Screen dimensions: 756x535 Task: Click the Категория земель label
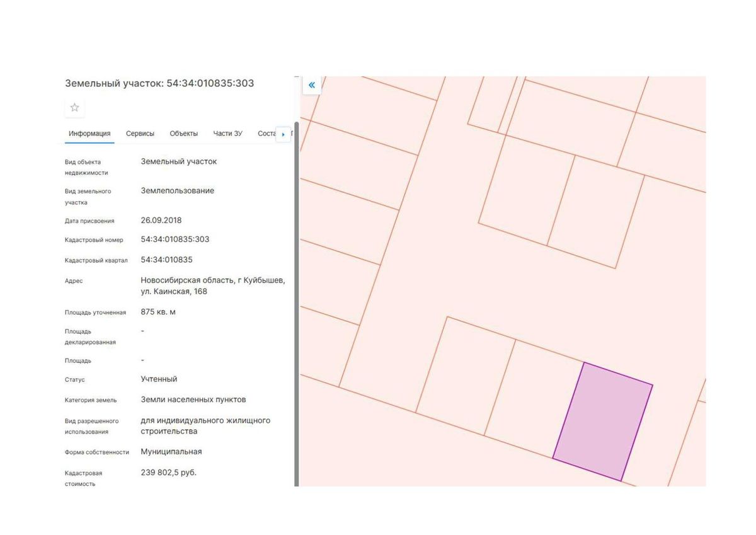click(91, 400)
